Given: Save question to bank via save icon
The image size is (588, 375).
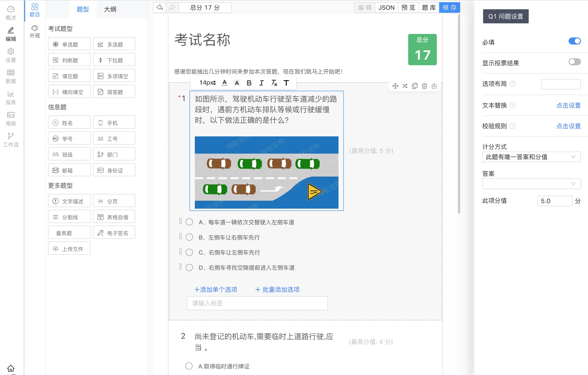Looking at the screenshot, I should click(434, 86).
